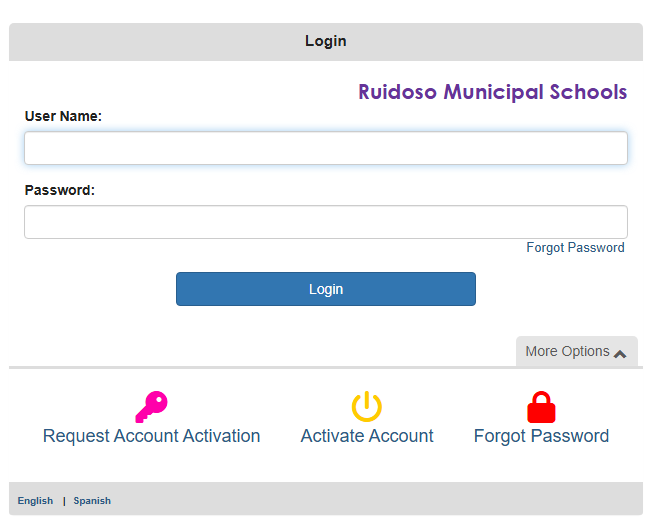
Task: Click the Login header text
Action: tap(326, 41)
